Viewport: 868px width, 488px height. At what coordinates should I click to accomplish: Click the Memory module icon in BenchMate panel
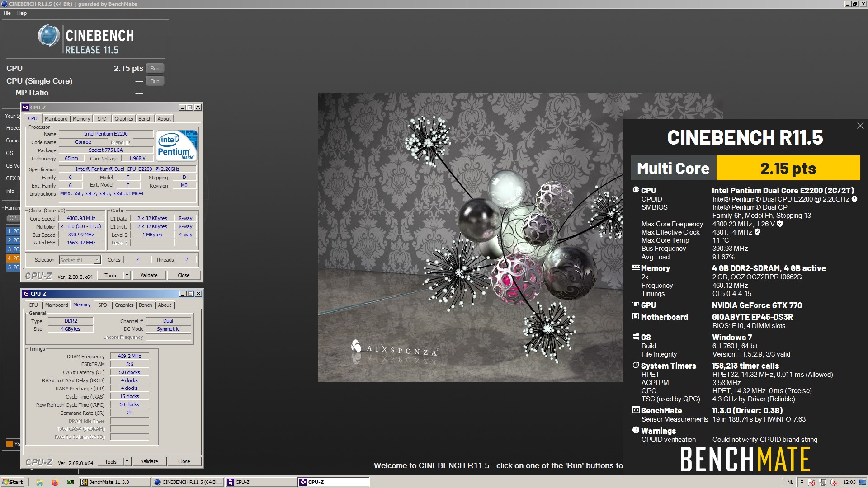coord(636,268)
